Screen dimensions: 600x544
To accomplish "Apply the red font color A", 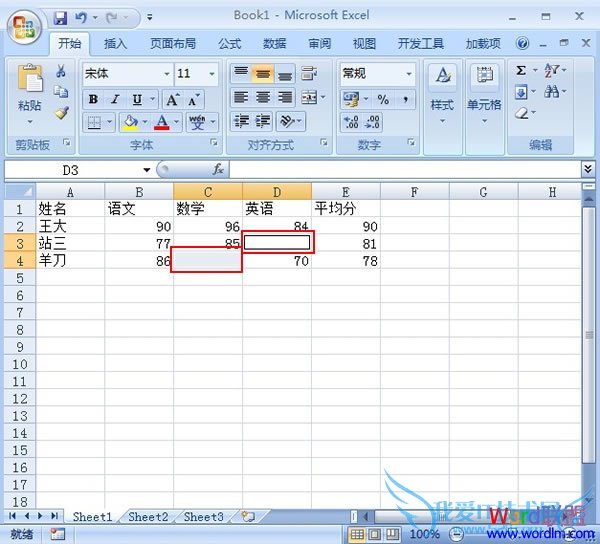I will coord(162,122).
